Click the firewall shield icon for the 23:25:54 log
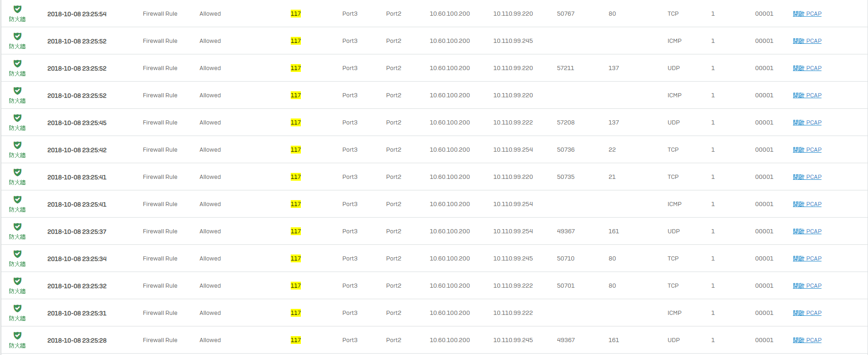The height and width of the screenshot is (355, 868). coord(18,9)
